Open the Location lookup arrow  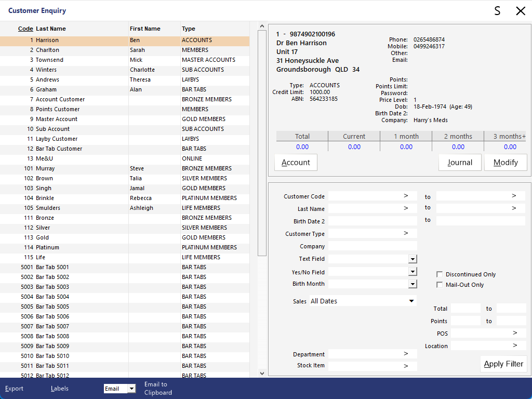click(x=515, y=345)
